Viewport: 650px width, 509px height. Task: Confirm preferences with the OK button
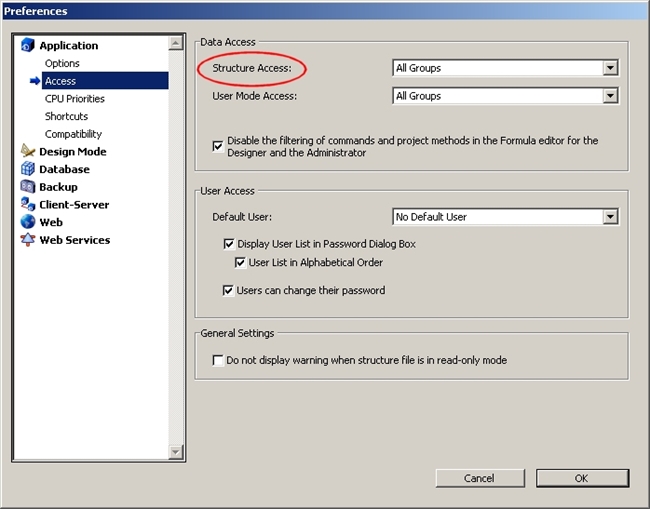pyautogui.click(x=581, y=478)
